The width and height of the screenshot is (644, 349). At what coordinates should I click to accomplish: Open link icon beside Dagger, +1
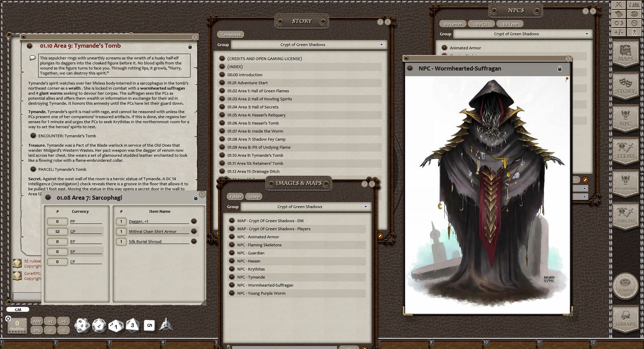194,221
